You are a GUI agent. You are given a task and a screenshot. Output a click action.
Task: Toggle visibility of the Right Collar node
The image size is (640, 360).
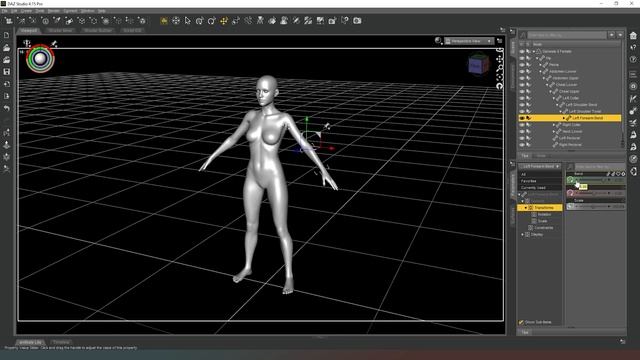[x=522, y=124]
